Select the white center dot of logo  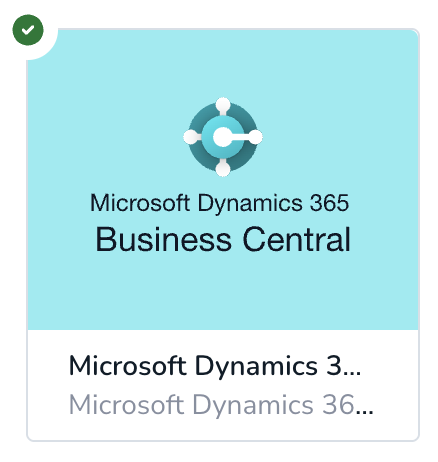[x=222, y=137]
